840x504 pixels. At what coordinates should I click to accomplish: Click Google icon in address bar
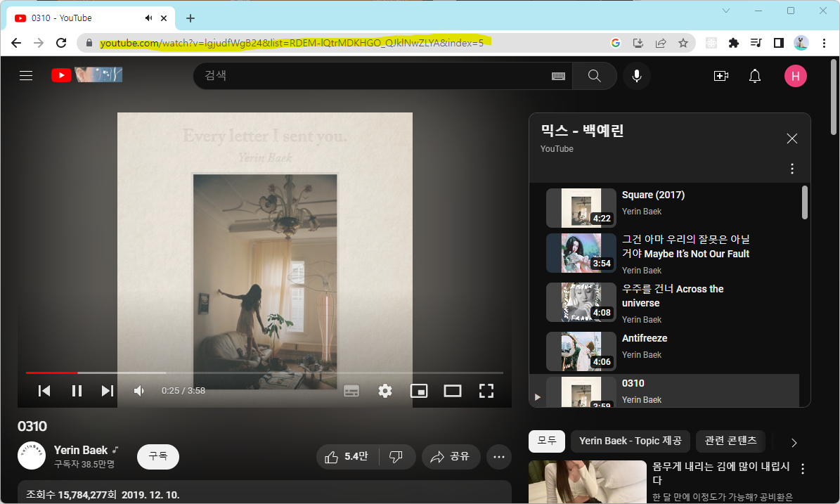(616, 43)
